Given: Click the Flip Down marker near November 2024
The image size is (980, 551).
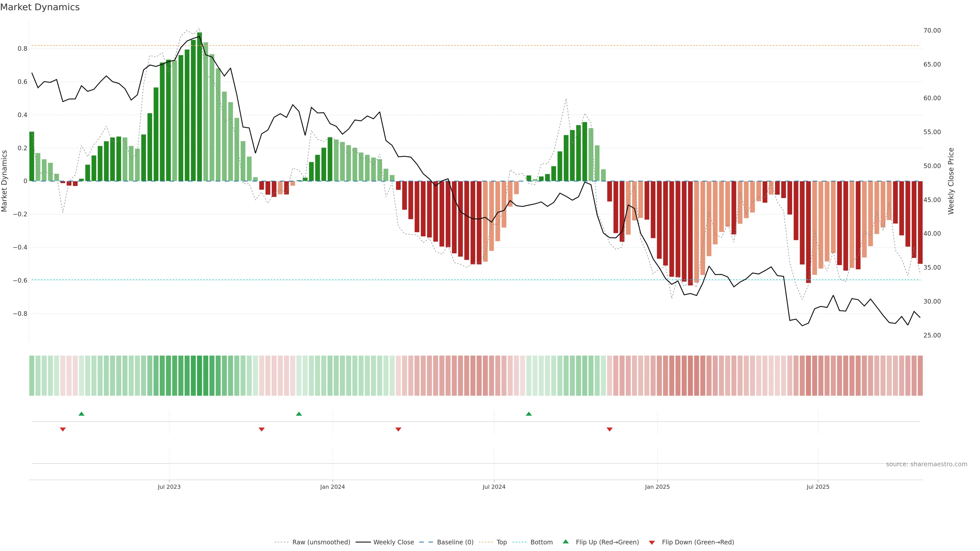Looking at the screenshot, I should coord(609,429).
